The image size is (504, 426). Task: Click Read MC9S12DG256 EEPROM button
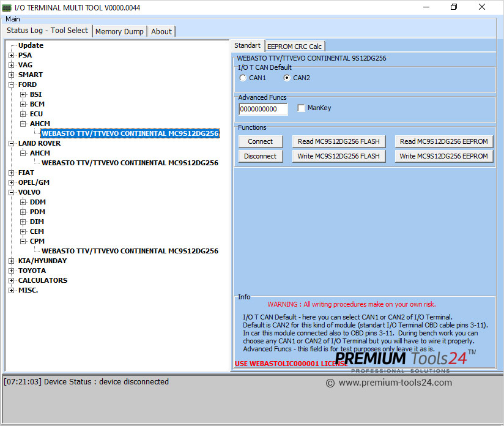[444, 141]
